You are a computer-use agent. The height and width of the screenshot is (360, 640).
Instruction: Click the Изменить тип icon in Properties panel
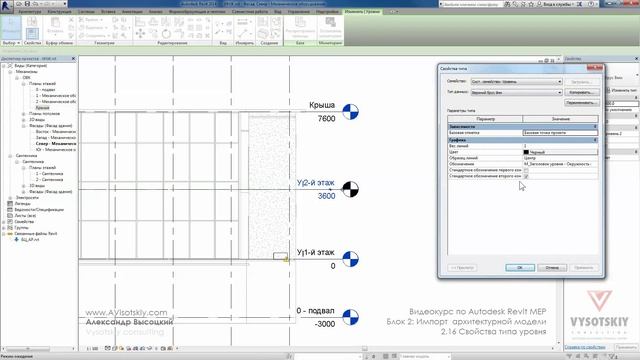608,90
